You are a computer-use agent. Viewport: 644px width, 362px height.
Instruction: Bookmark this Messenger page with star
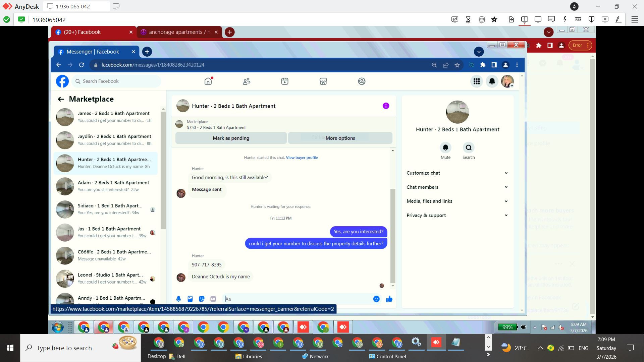[457, 65]
